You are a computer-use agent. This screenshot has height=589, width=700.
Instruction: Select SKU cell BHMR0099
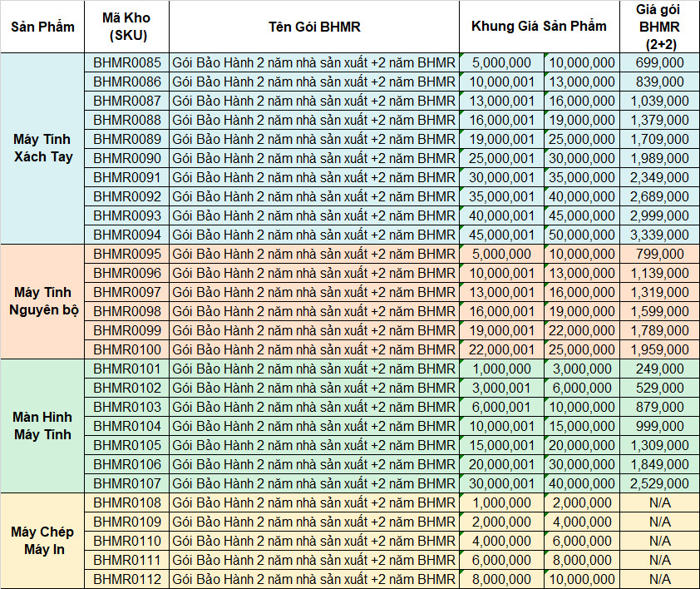tap(127, 330)
